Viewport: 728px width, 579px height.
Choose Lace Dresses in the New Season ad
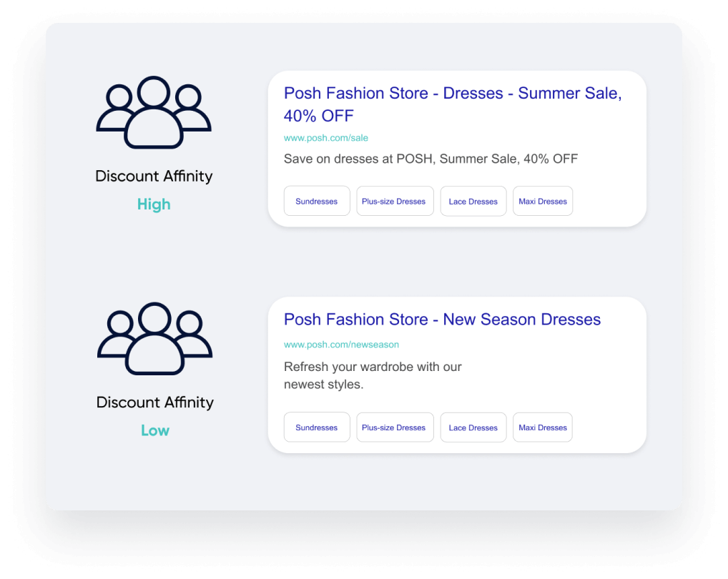pos(473,427)
